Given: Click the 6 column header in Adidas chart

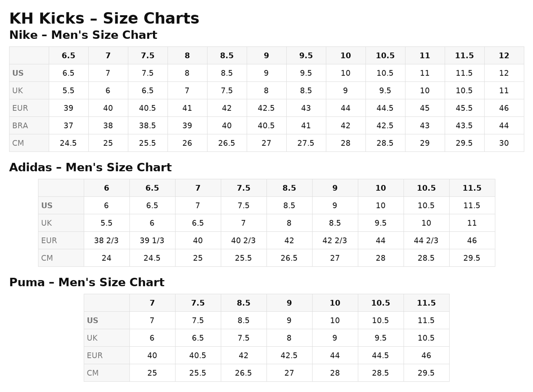Looking at the screenshot, I should pos(107,188).
